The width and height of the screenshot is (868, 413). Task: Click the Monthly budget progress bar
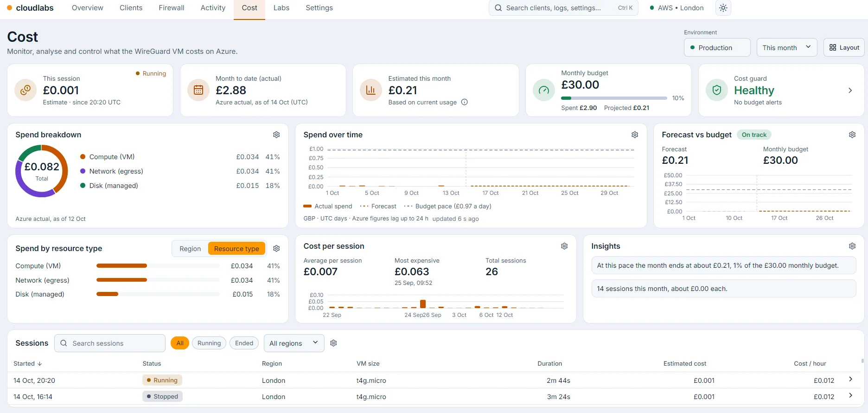tap(614, 98)
